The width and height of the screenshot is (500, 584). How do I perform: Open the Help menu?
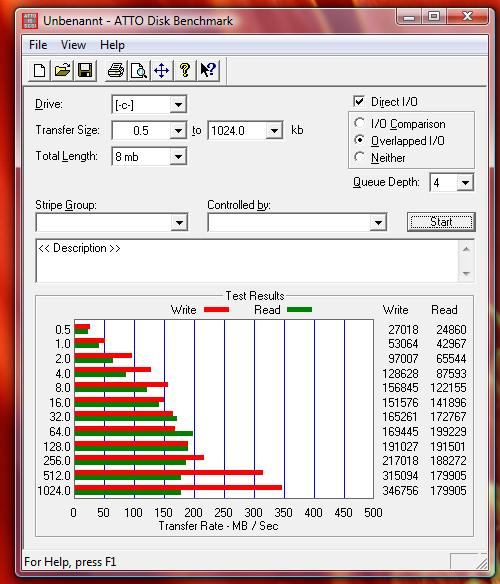[112, 45]
